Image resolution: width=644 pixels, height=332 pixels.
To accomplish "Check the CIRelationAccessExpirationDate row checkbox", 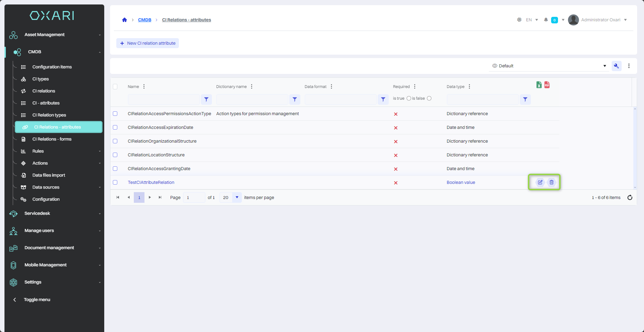I will (x=115, y=128).
